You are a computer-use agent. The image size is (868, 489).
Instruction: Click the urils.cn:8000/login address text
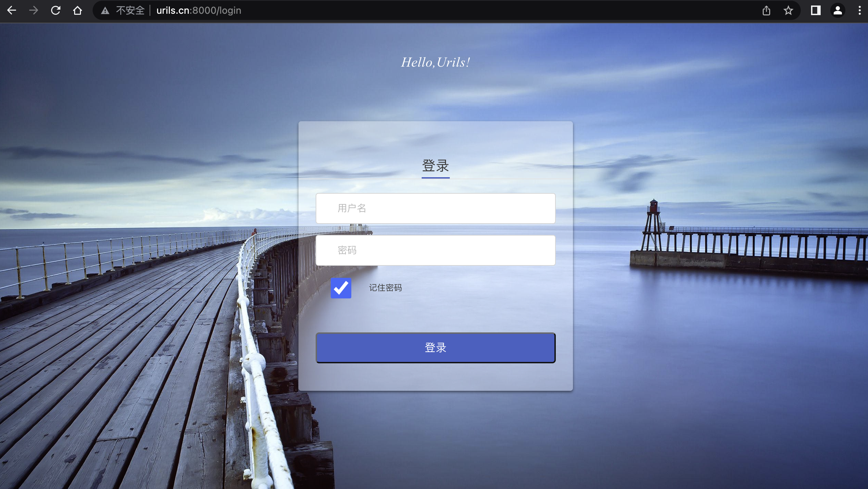point(199,10)
